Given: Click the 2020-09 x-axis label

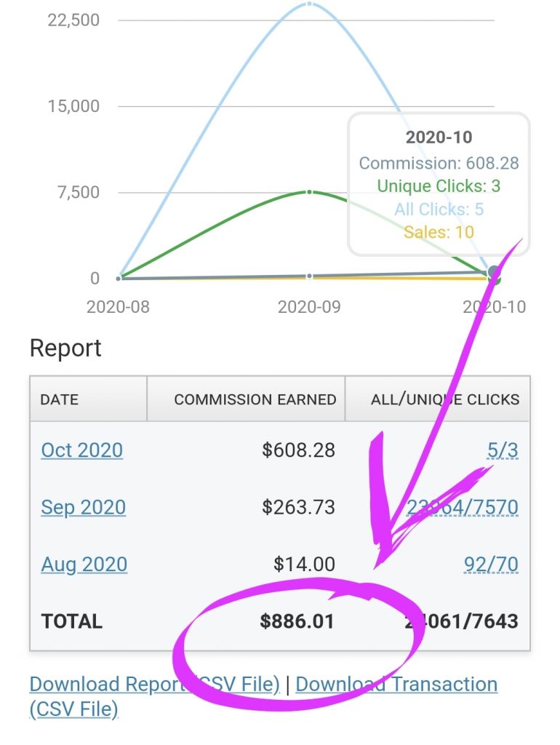Looking at the screenshot, I should [x=309, y=307].
